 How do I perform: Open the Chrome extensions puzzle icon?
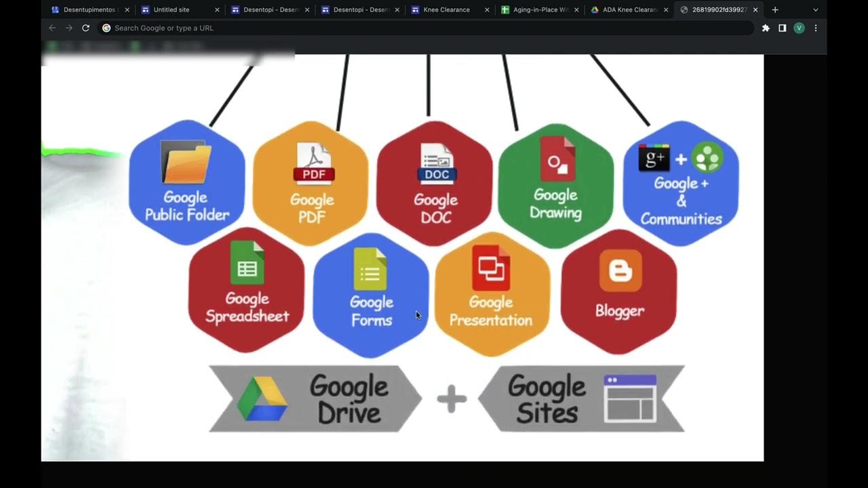point(766,28)
